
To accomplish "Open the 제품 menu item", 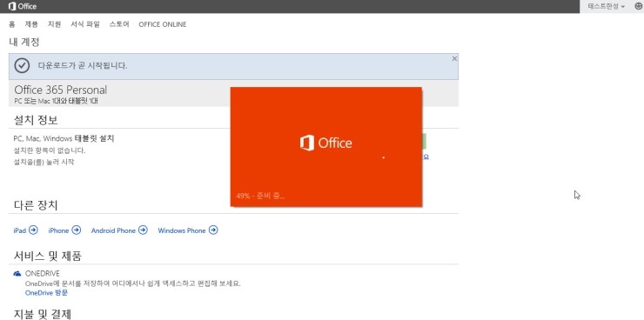I will pos(31,24).
